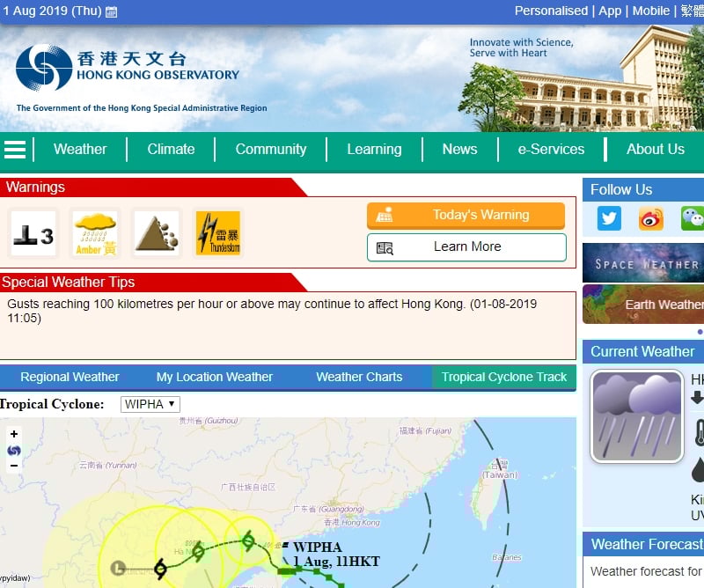Viewport: 704px width, 588px height.
Task: Click the landslip warning icon
Action: [x=157, y=233]
